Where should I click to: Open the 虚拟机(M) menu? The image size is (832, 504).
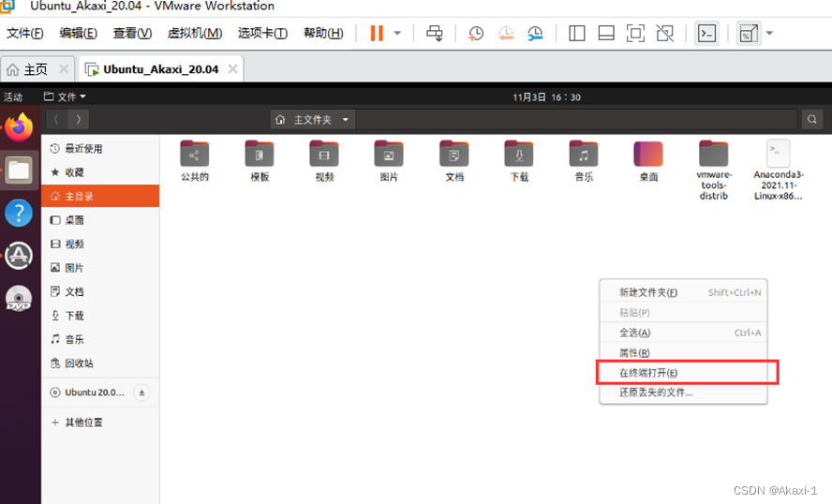[x=195, y=33]
